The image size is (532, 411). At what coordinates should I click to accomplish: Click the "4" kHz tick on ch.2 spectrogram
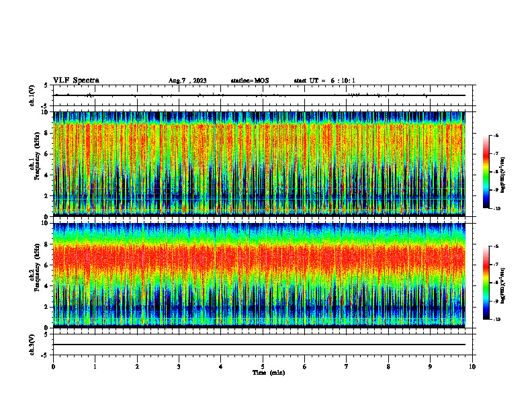pos(47,286)
